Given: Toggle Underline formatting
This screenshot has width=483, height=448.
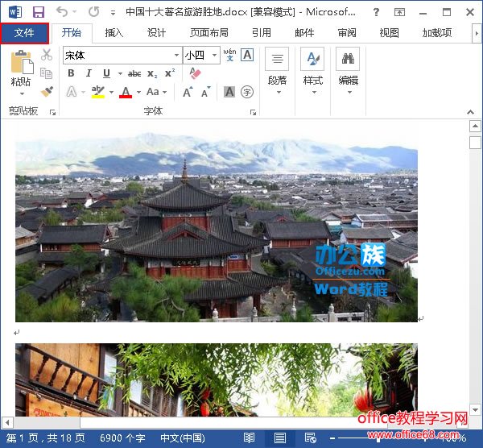Looking at the screenshot, I should pos(106,73).
